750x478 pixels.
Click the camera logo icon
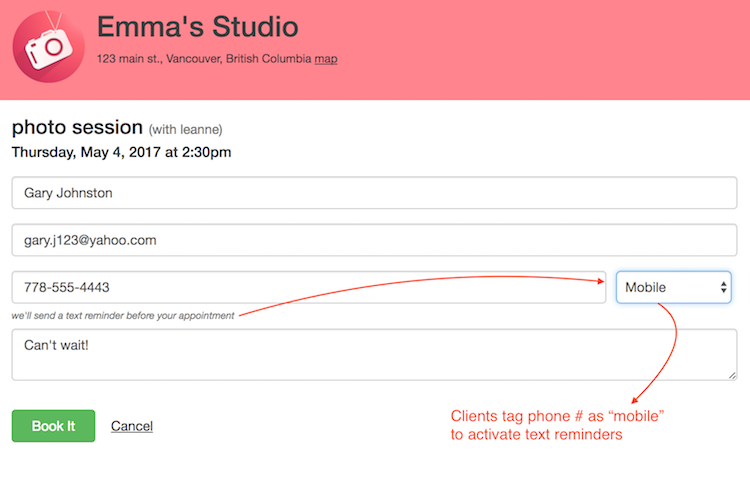48,47
